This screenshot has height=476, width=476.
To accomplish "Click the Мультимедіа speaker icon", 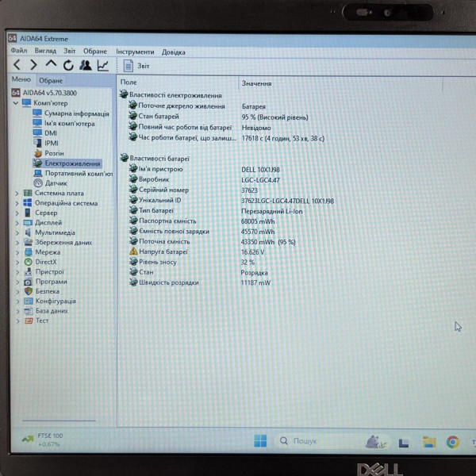I will pos(28,232).
